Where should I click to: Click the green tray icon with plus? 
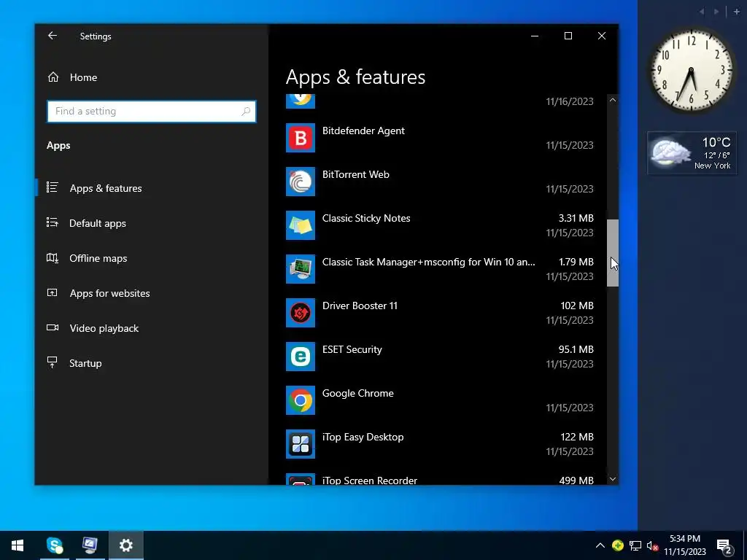[618, 545]
